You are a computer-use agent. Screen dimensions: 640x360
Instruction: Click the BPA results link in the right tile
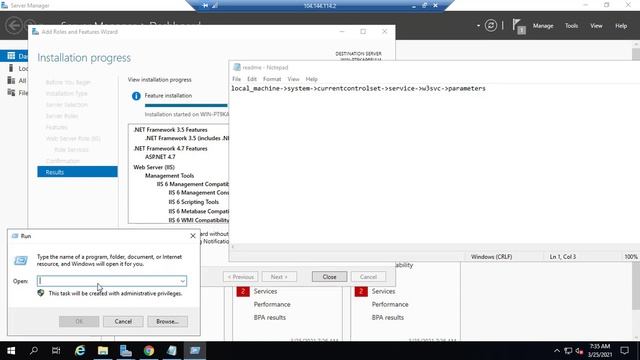(388, 318)
